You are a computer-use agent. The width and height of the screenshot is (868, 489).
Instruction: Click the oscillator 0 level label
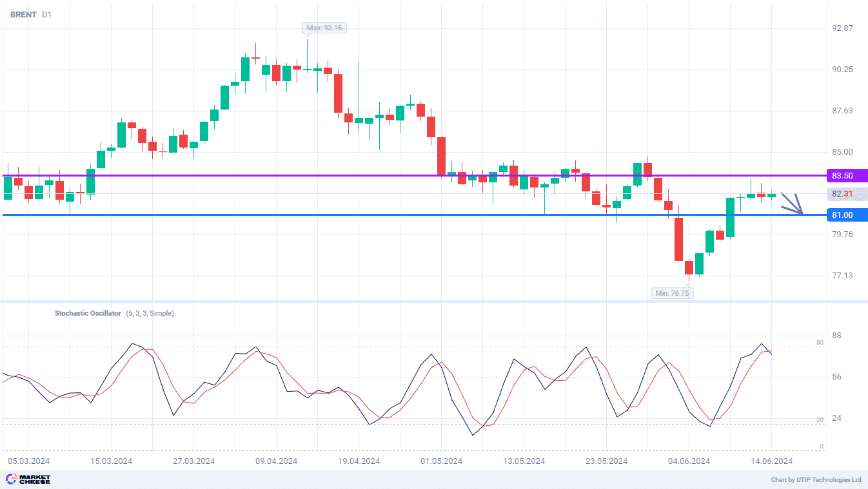click(x=822, y=446)
